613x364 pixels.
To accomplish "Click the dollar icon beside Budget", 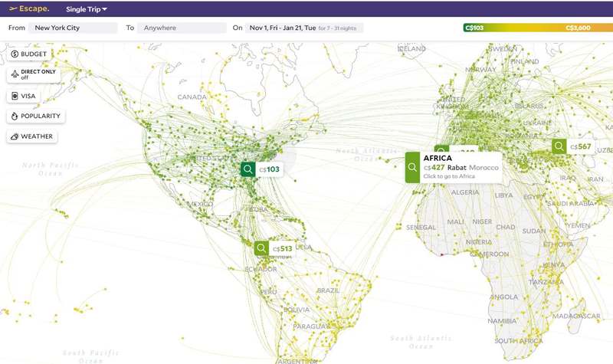I will [x=15, y=54].
